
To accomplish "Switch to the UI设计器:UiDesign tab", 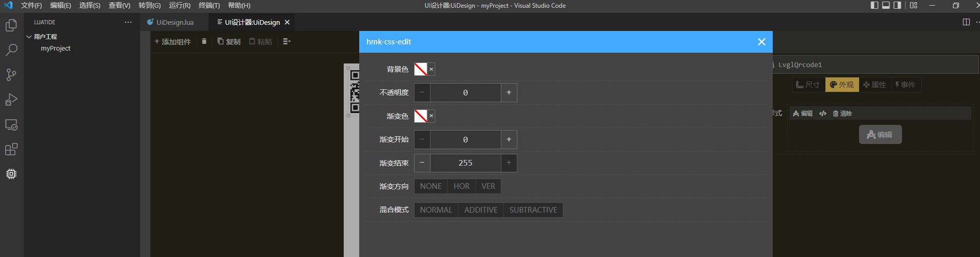I will pyautogui.click(x=252, y=22).
